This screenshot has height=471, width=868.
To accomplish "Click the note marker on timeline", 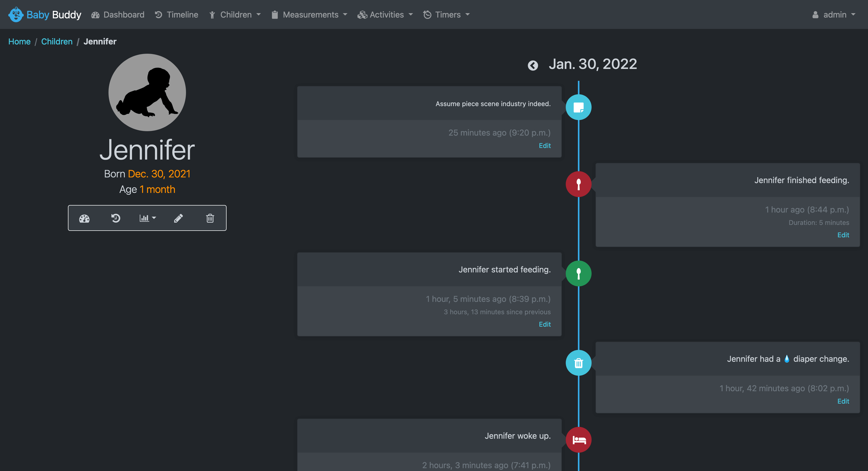I will tap(578, 107).
